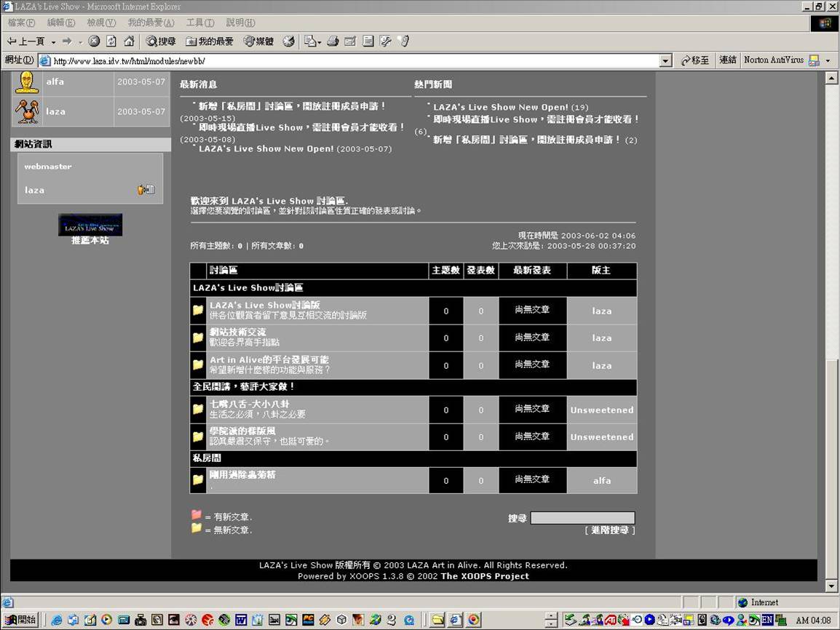Click the page scrollbar down arrow
840x630 pixels.
point(831,586)
